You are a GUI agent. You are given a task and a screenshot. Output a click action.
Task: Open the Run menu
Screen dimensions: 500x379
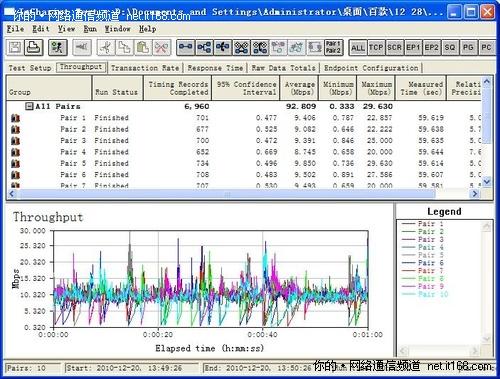click(x=90, y=29)
